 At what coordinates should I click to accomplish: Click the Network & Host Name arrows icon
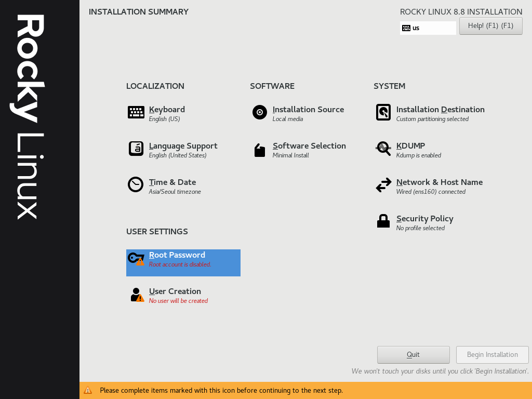[383, 185]
